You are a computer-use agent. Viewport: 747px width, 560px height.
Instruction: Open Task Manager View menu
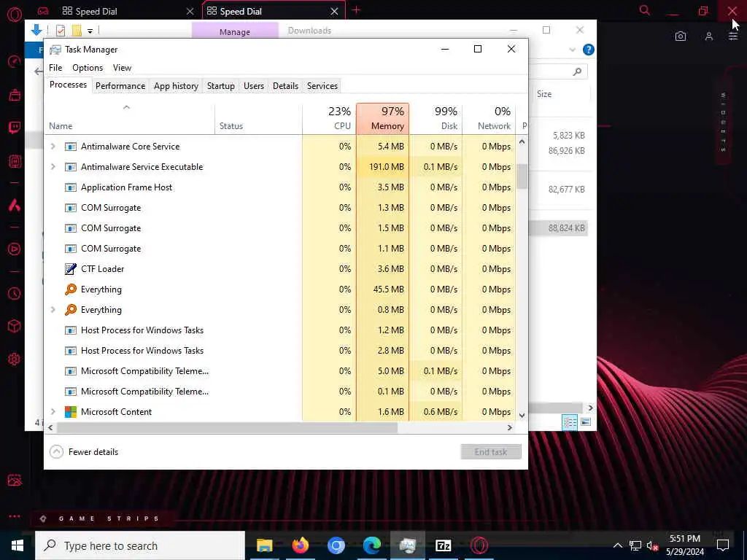(122, 68)
